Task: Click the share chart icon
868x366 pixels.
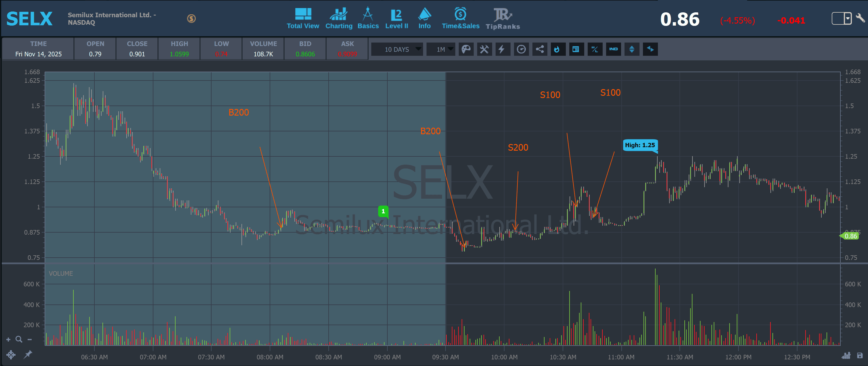Action: tap(540, 49)
